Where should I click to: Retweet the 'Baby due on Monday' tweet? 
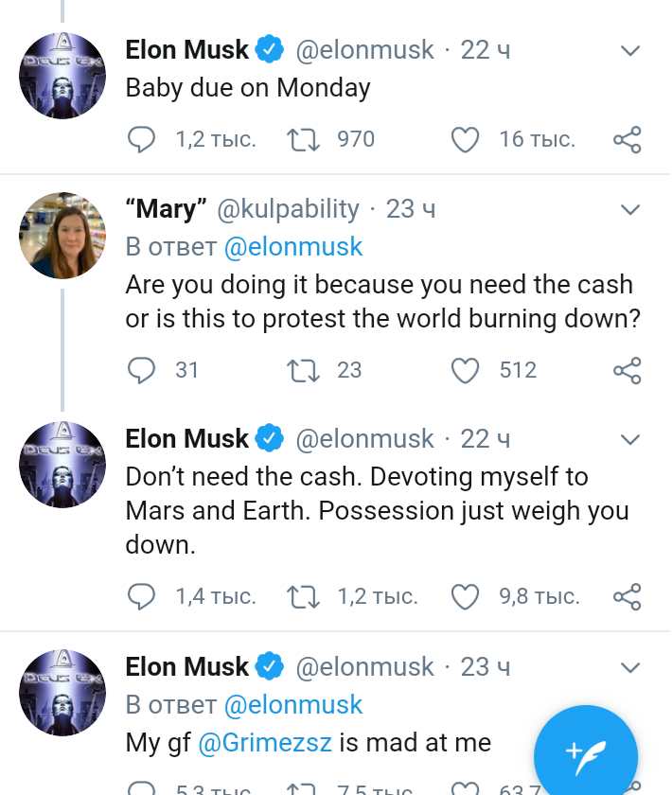pos(303,139)
